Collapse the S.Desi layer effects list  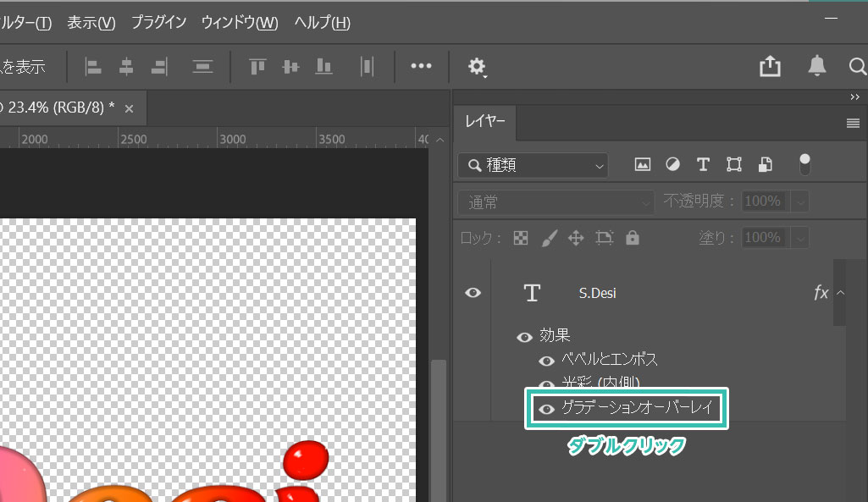[x=840, y=293]
